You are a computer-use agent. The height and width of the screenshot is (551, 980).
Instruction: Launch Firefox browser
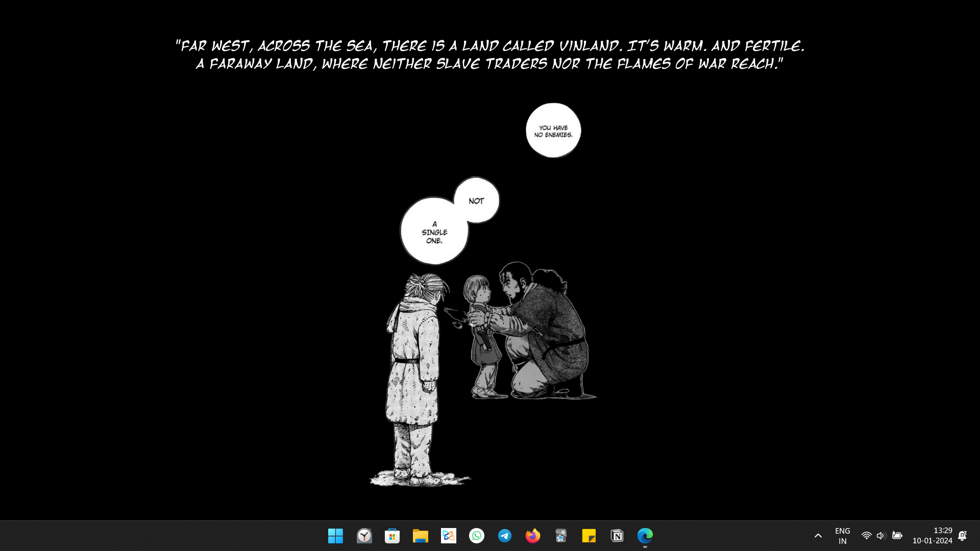point(532,536)
